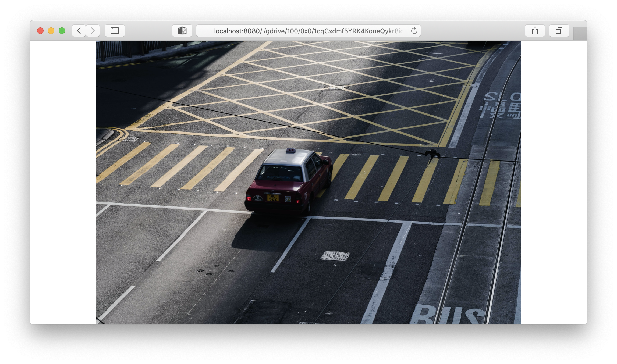Click the metal manhole cover on the road
This screenshot has height=364, width=617.
[x=335, y=256]
